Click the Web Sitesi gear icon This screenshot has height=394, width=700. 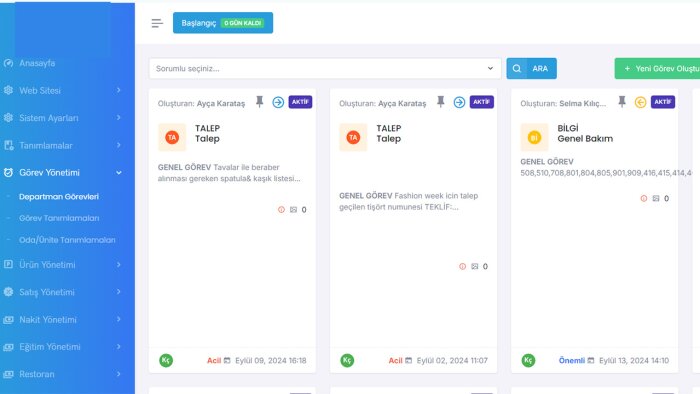pos(8,90)
